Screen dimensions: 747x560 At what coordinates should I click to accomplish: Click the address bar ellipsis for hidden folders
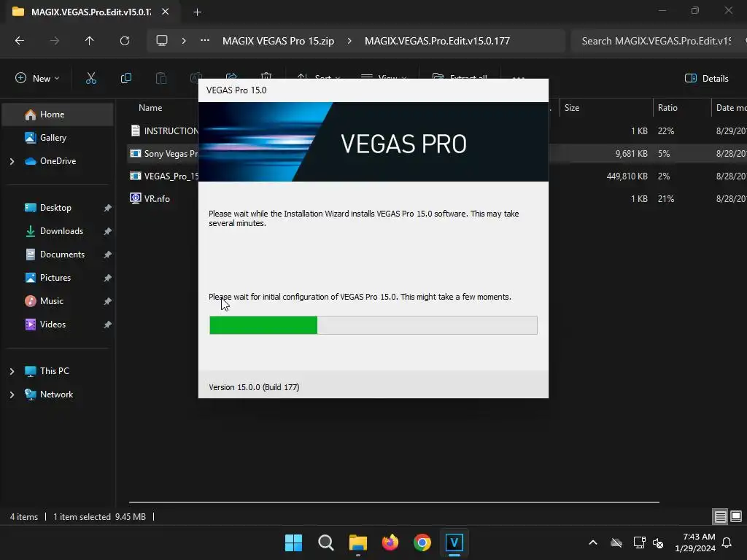[x=205, y=41]
